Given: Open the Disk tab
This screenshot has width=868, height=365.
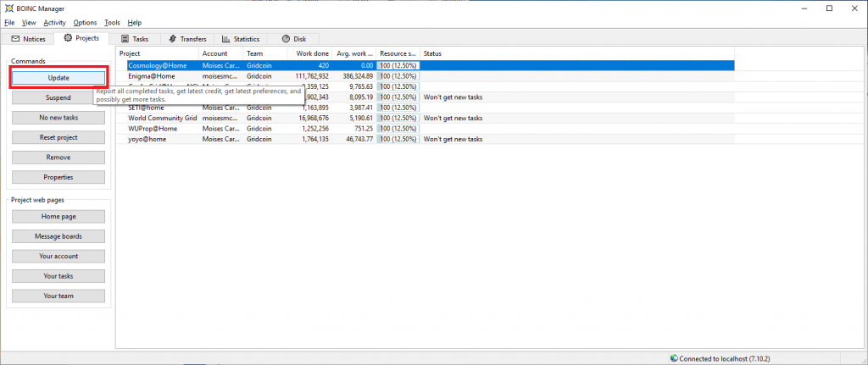Looking at the screenshot, I should (x=294, y=39).
